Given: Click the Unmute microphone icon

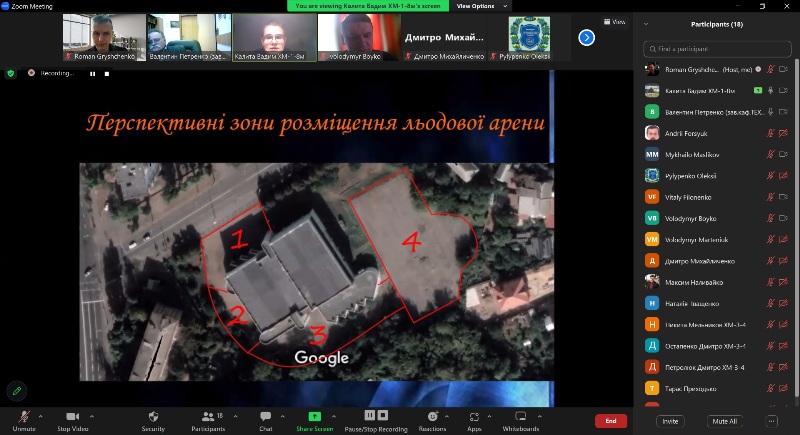Looking at the screenshot, I should 23,416.
